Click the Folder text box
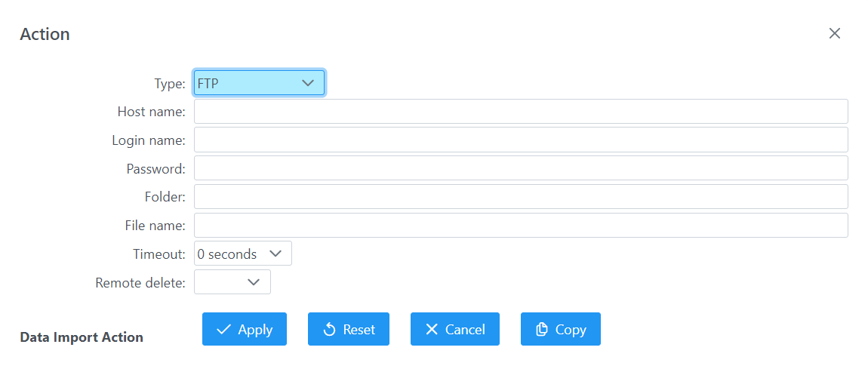The image size is (868, 372). 521,197
